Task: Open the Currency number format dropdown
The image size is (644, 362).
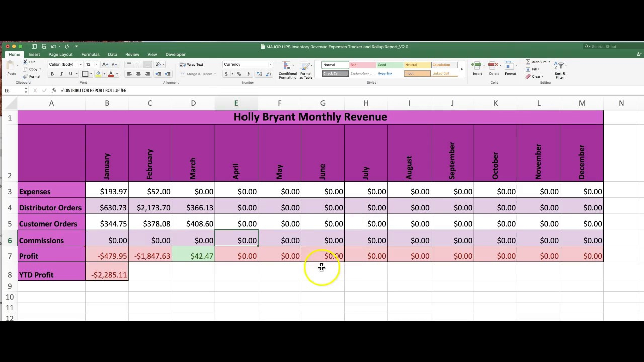Action: [x=270, y=65]
